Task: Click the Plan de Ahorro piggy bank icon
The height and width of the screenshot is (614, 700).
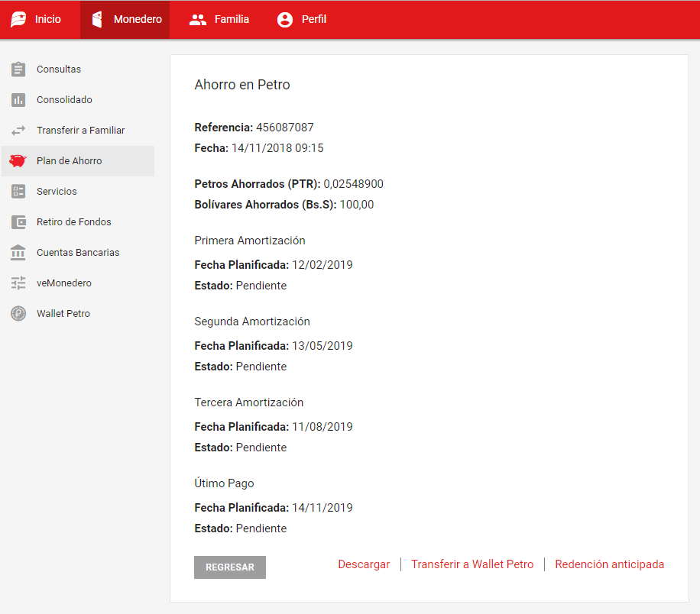Action: (x=18, y=161)
